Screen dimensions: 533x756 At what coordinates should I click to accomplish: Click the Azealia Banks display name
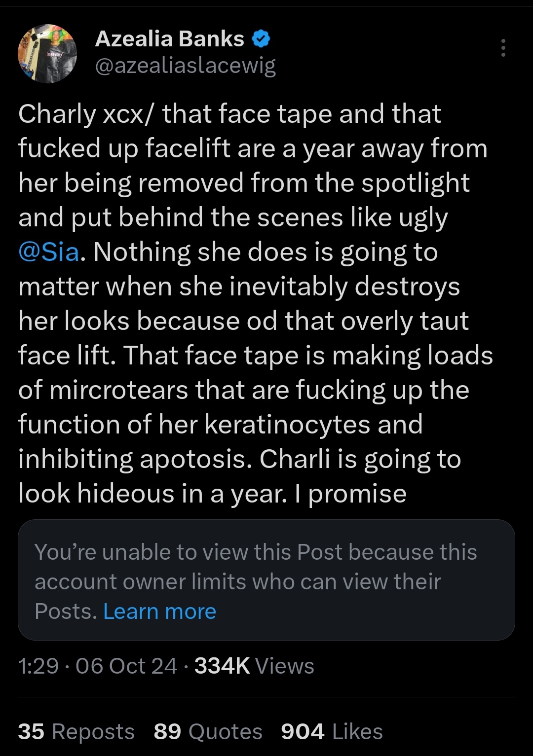coord(169,39)
